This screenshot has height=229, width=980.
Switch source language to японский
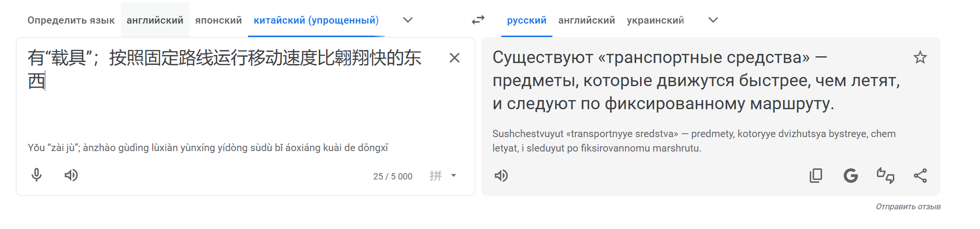tap(218, 20)
